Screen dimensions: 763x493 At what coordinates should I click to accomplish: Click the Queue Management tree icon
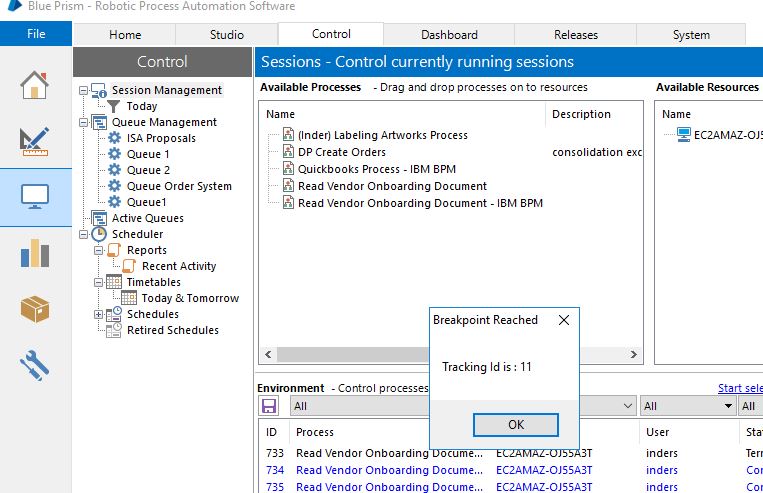pos(99,122)
